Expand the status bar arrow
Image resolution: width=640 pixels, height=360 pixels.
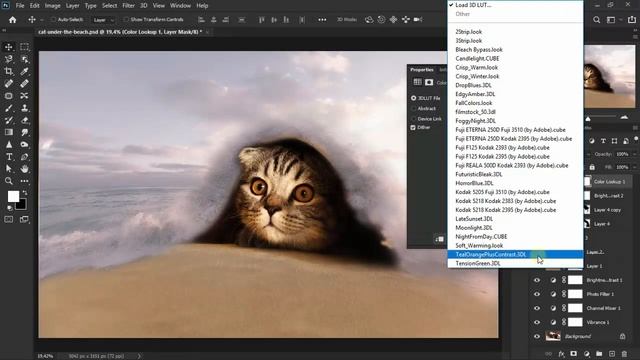tap(139, 356)
